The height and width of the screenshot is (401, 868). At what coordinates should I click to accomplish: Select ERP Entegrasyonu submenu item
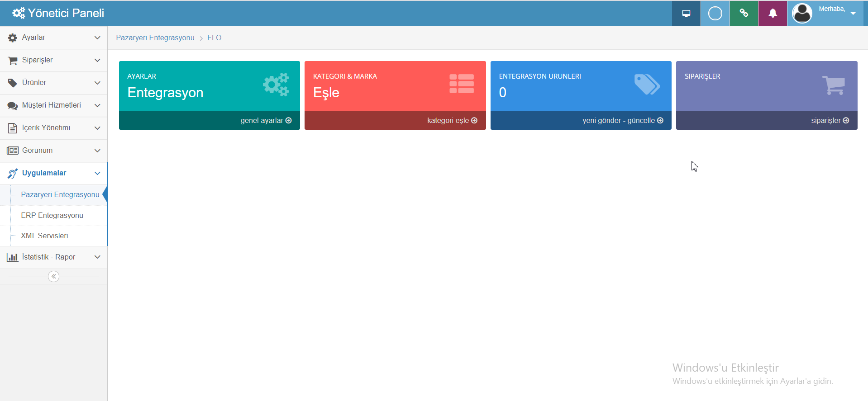[x=52, y=215]
